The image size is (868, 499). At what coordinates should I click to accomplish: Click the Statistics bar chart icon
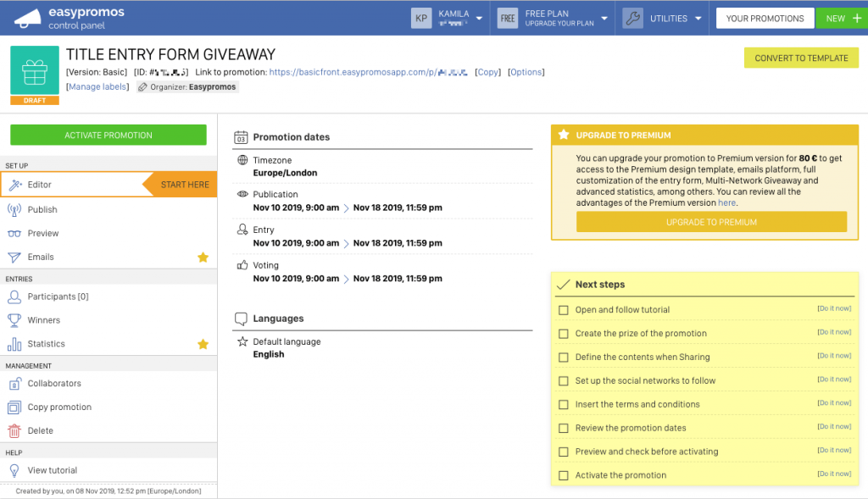tap(14, 344)
